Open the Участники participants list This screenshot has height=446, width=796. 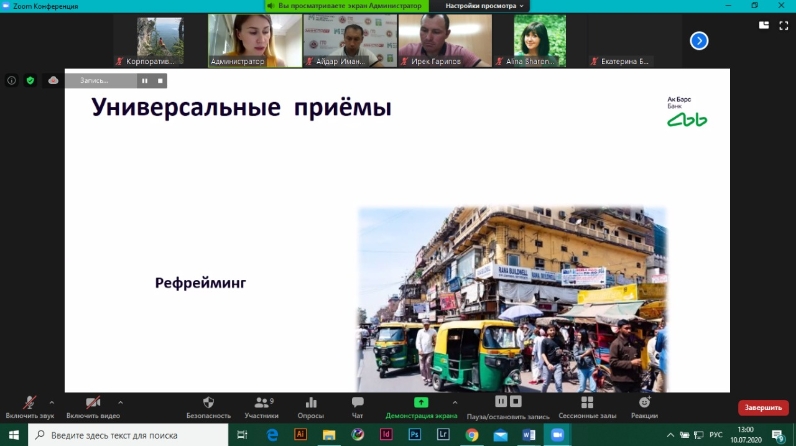tap(261, 403)
